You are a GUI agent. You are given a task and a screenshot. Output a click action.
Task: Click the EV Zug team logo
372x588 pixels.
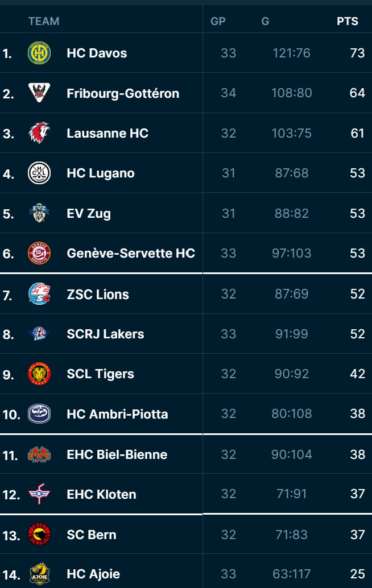(39, 213)
